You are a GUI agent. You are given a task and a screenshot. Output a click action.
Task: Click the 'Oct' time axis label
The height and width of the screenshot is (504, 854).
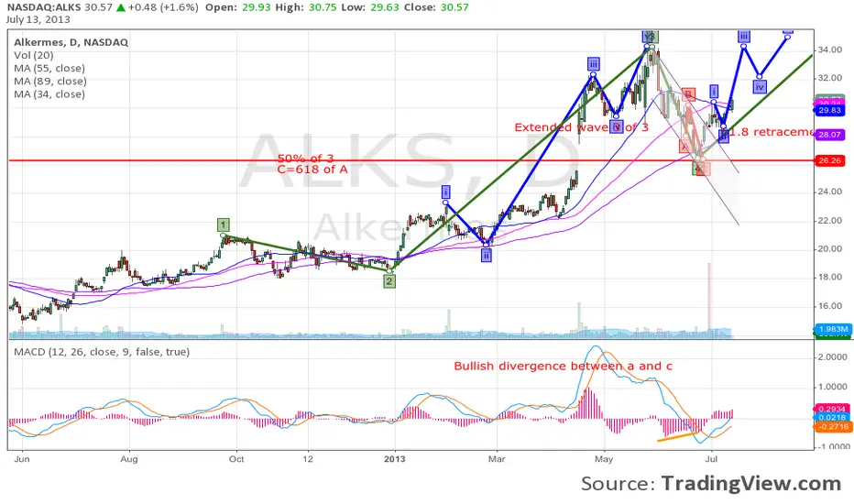tap(236, 459)
